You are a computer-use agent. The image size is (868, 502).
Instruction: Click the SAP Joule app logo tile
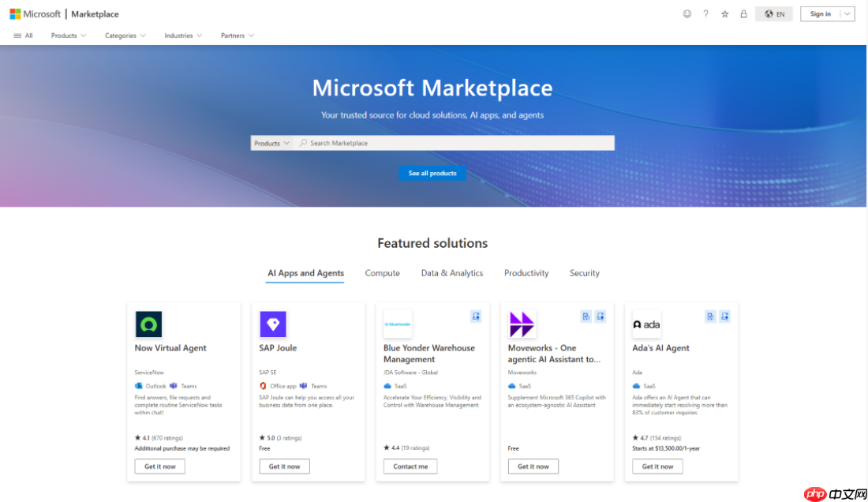click(272, 324)
